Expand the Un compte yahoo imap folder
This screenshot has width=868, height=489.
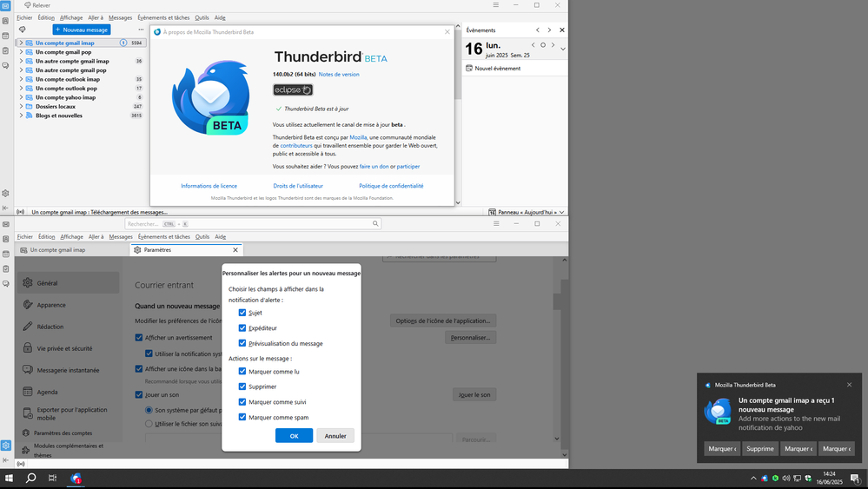point(22,97)
